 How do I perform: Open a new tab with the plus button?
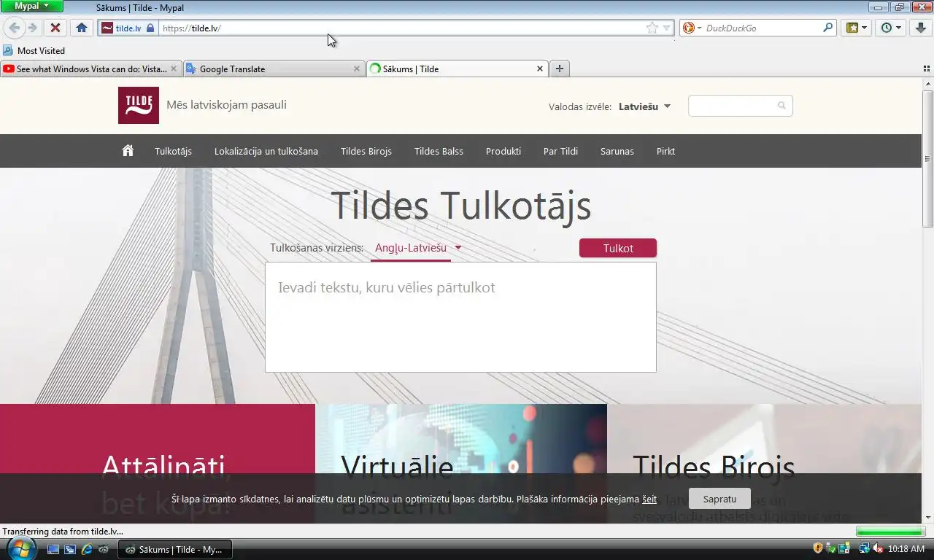pyautogui.click(x=560, y=69)
